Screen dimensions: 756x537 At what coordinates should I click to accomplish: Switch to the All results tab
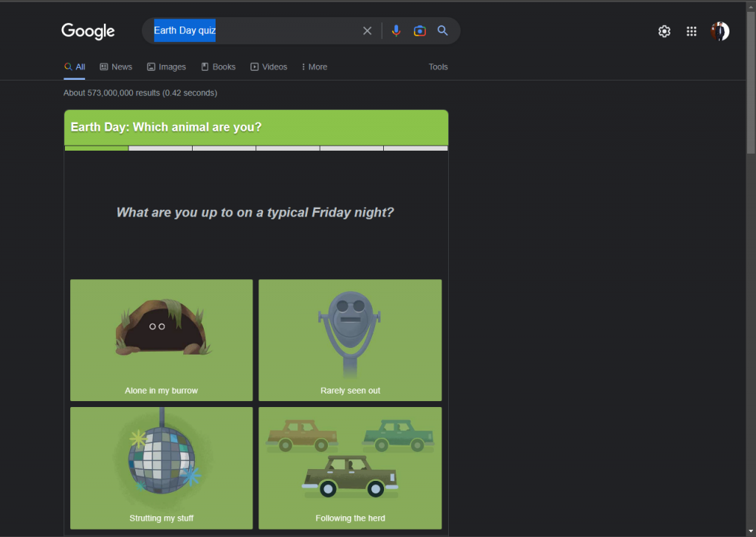[75, 67]
